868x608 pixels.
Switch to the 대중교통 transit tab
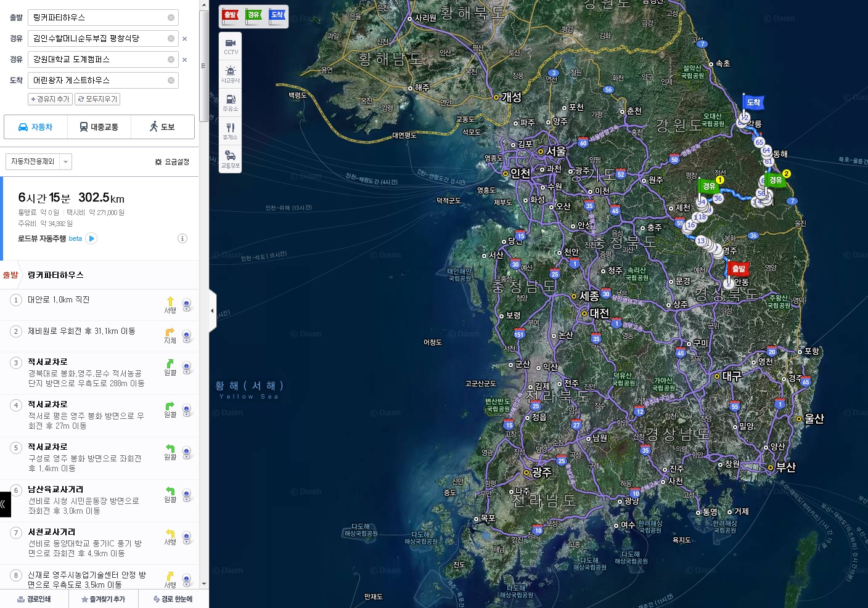(x=99, y=127)
